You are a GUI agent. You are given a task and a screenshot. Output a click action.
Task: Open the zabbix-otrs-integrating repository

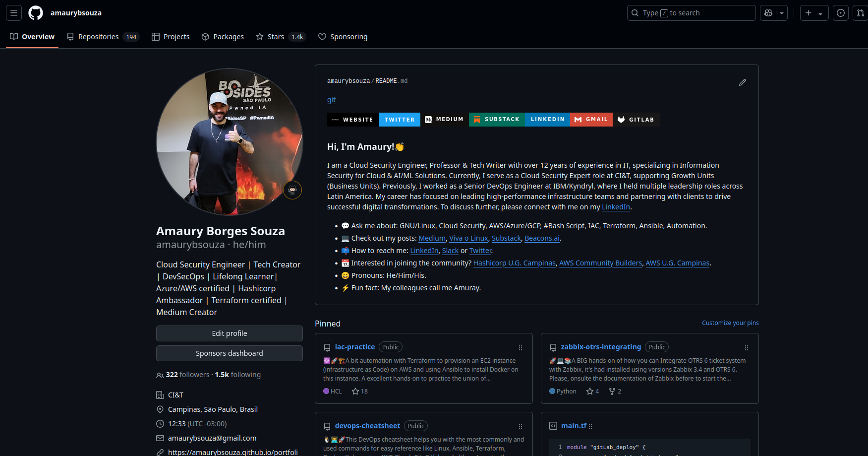coord(601,347)
